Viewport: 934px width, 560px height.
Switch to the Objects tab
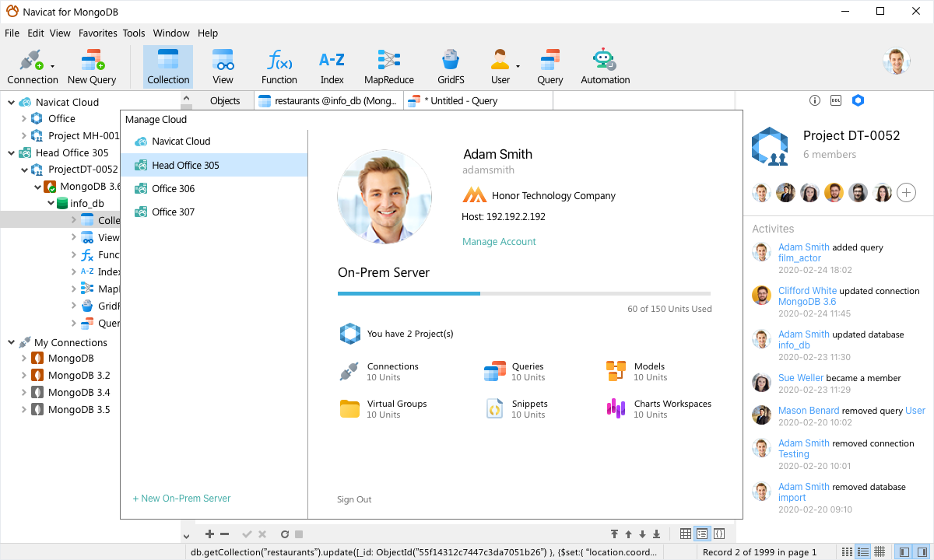225,100
